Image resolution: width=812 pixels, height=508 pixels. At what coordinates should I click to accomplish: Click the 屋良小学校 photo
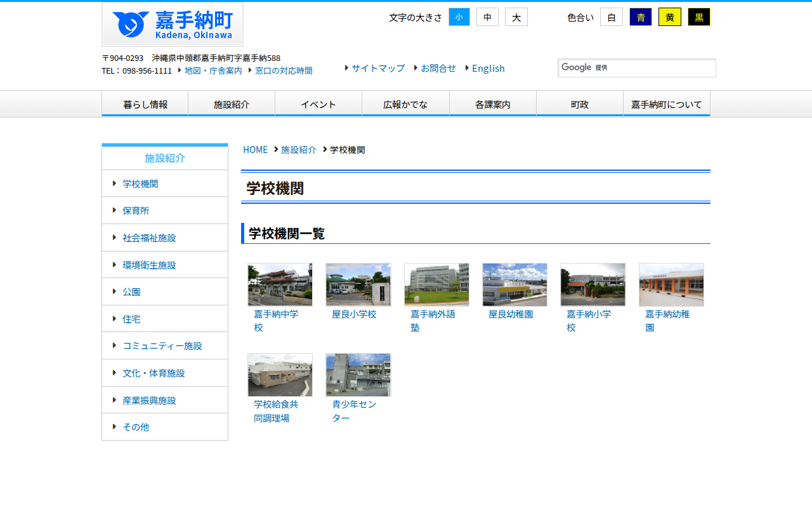pos(358,284)
